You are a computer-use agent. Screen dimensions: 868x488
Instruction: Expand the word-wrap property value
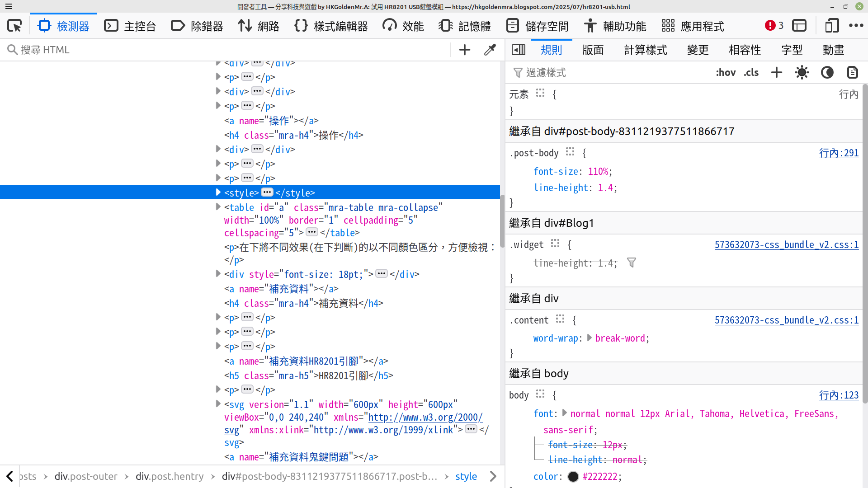tap(590, 338)
